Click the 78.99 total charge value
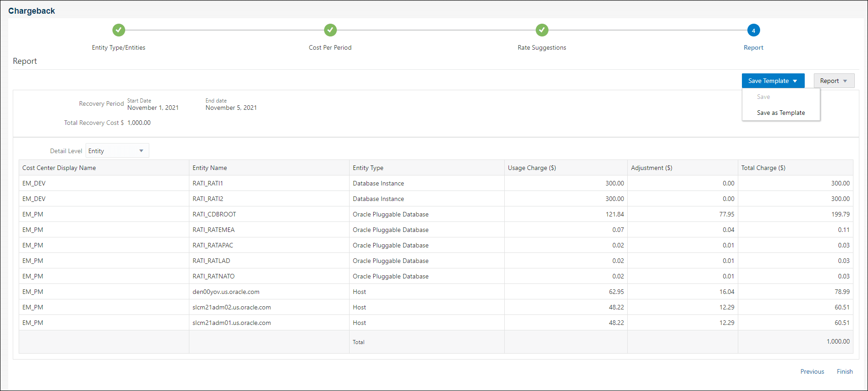Image resolution: width=868 pixels, height=391 pixels. (842, 292)
